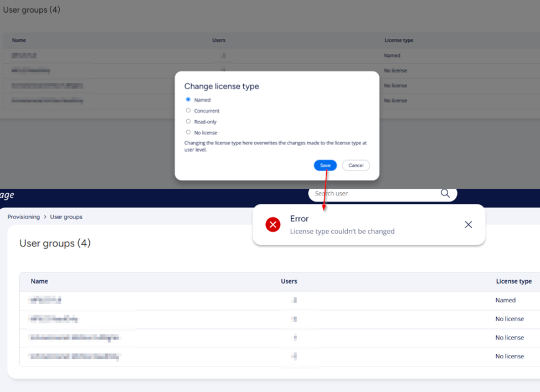Select the Read-only license radio button
The height and width of the screenshot is (392, 540).
point(188,121)
